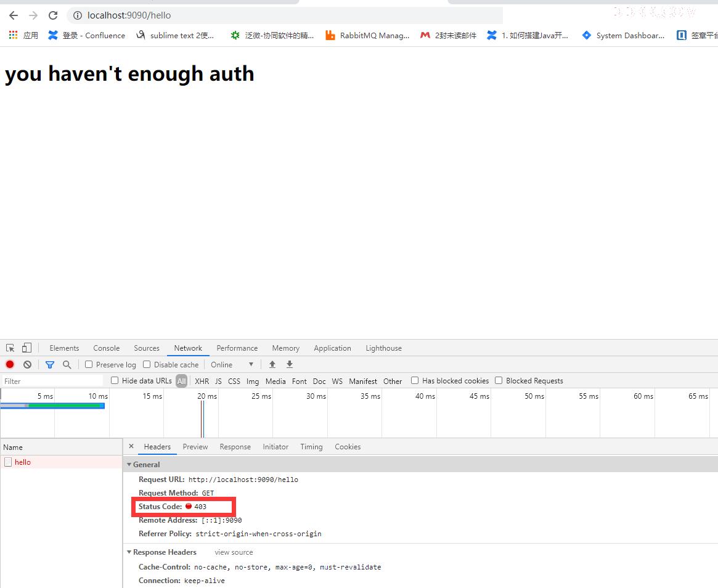Screen dimensions: 718x588
Task: Open the sublime text 2 bookmark
Action: pyautogui.click(x=175, y=35)
